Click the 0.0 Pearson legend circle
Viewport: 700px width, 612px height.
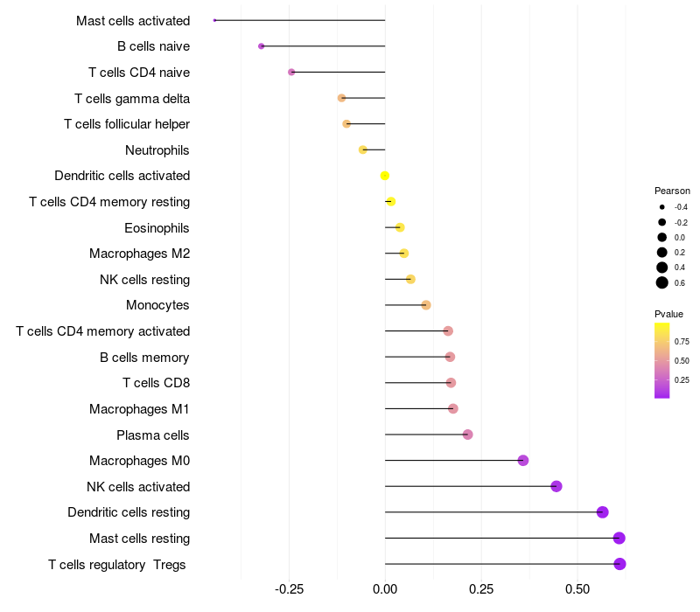(662, 237)
